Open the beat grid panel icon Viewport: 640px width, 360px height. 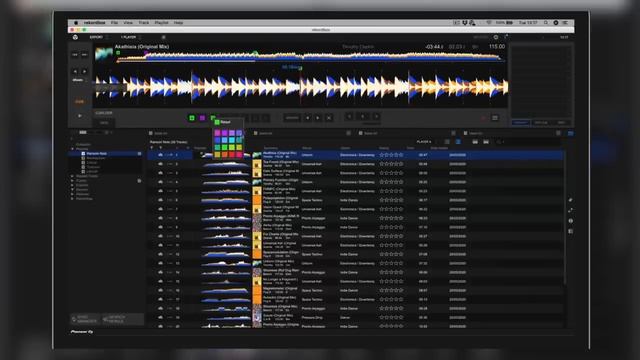495,118
